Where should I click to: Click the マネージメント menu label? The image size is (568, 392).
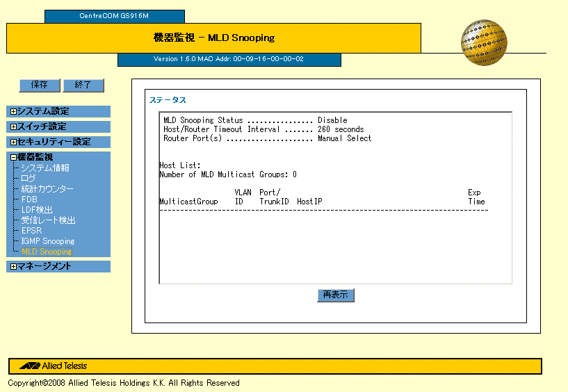coord(44,266)
